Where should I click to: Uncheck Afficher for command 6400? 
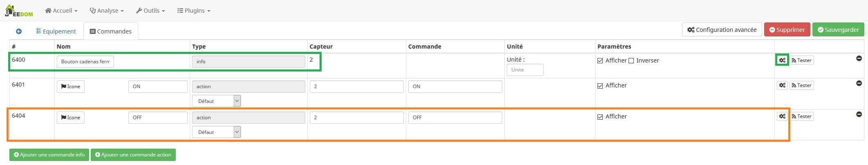(600, 60)
